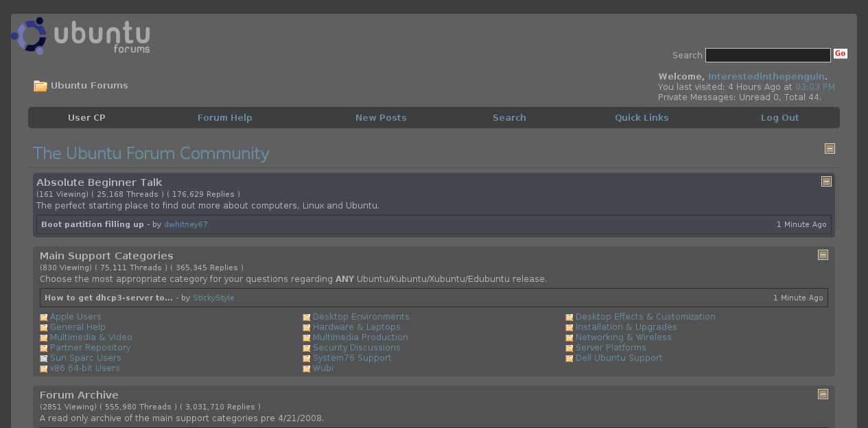Open the Apple Users subforum
The width and height of the screenshot is (868, 428).
pyautogui.click(x=75, y=317)
